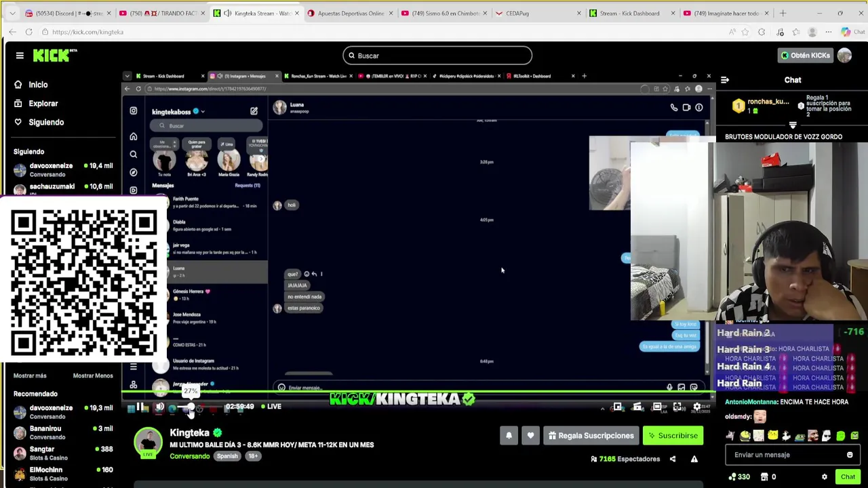Toggle channel notification bell
868x488 pixels.
point(509,436)
